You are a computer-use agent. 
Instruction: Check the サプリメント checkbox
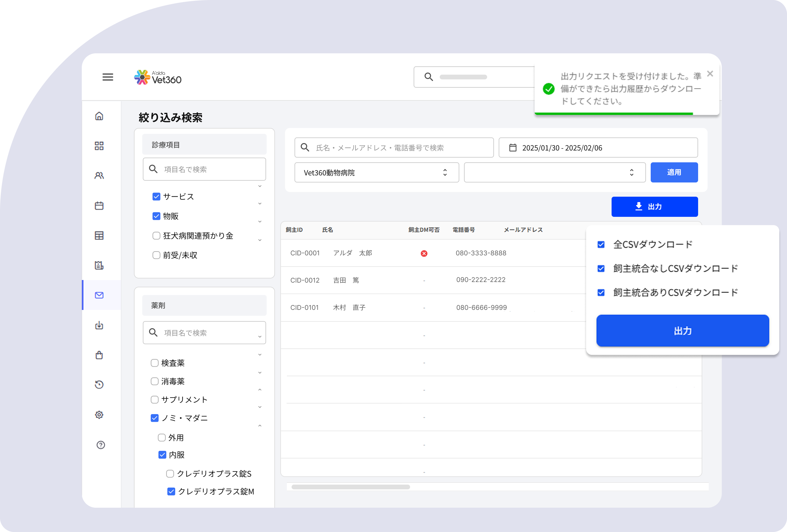click(x=154, y=400)
